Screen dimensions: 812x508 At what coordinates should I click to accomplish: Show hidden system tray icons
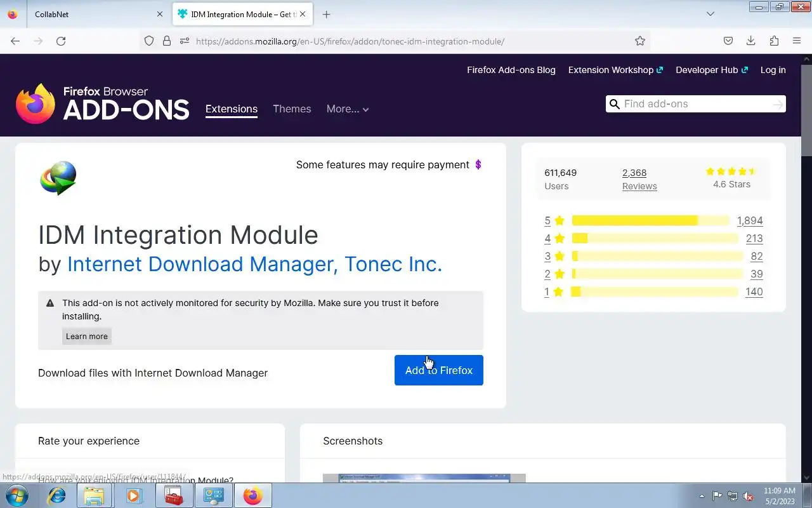coord(702,496)
